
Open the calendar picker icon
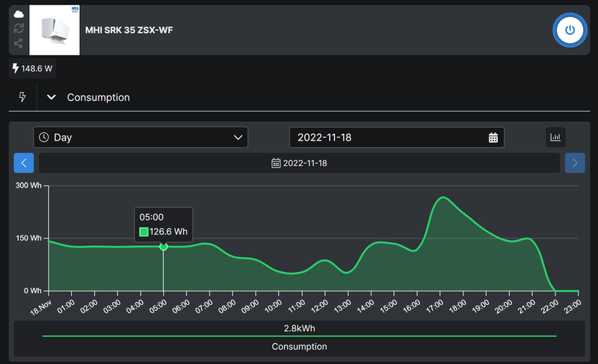[x=493, y=138]
